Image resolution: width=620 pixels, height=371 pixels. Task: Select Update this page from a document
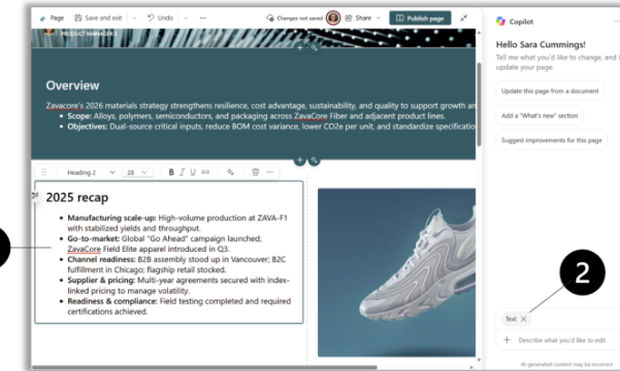(550, 91)
